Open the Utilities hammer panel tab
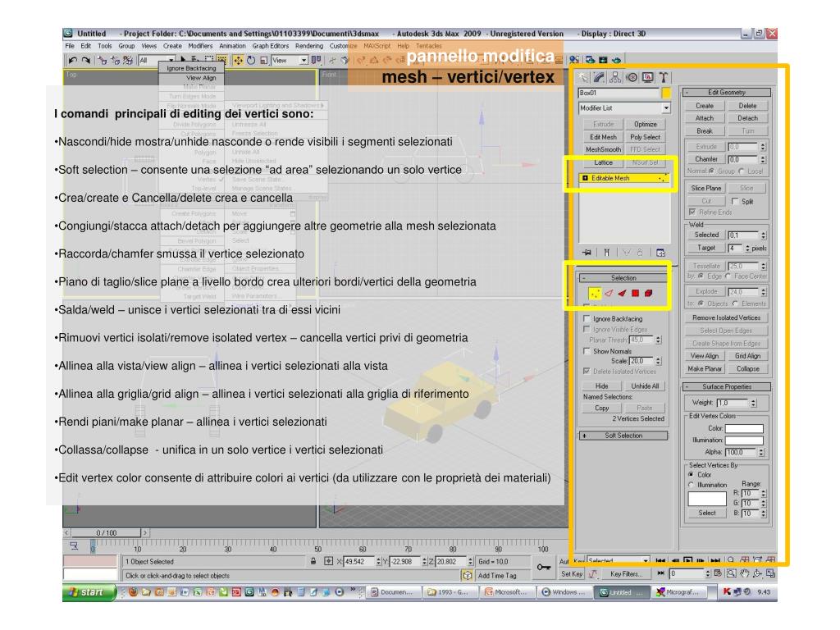The image size is (840, 630). [x=663, y=78]
